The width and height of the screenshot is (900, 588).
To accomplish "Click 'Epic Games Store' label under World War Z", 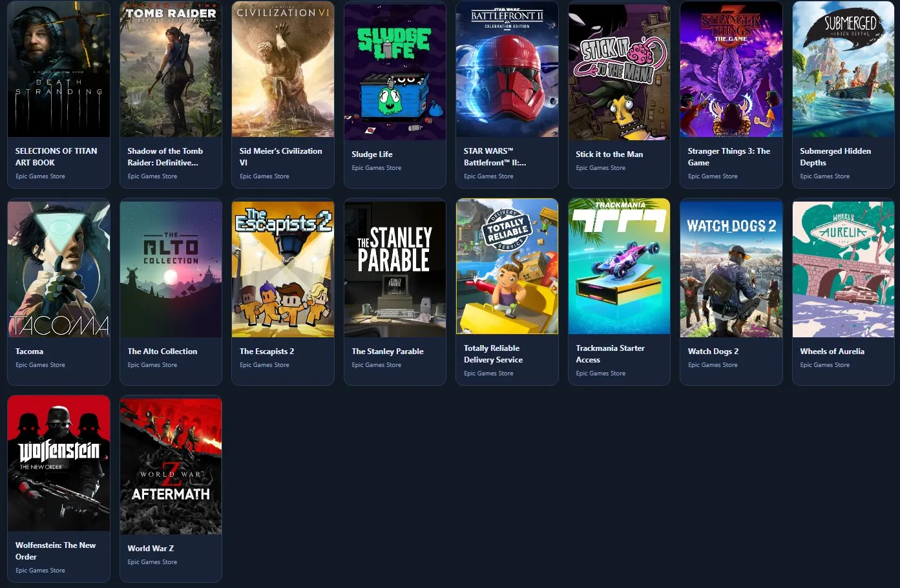I will (152, 562).
